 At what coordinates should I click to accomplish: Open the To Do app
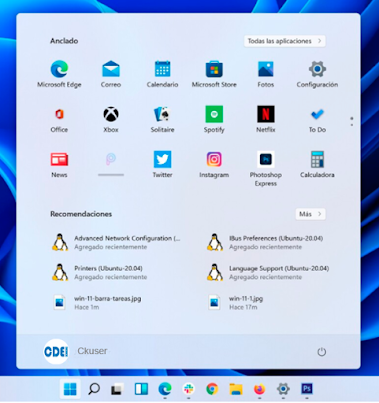(317, 119)
